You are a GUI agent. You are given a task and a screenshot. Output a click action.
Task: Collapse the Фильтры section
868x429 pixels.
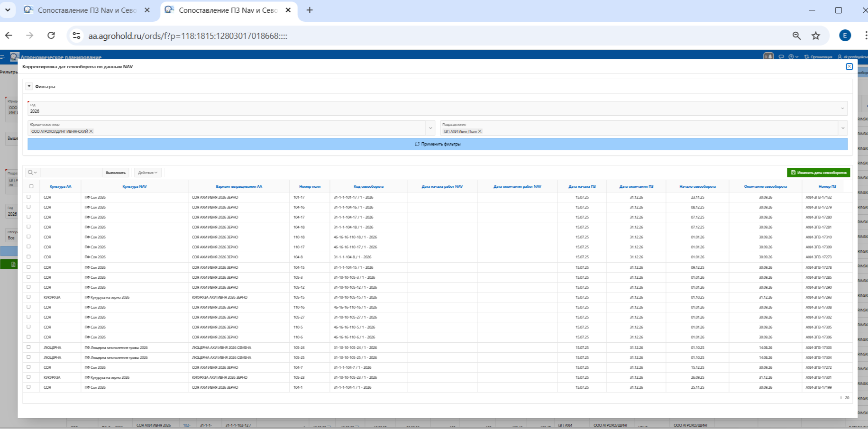29,86
